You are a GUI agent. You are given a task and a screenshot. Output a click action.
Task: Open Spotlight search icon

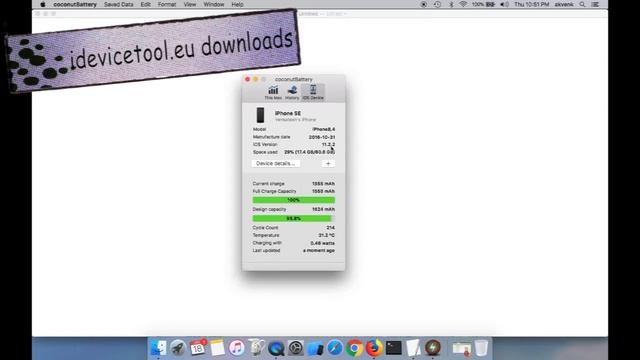(x=582, y=4)
